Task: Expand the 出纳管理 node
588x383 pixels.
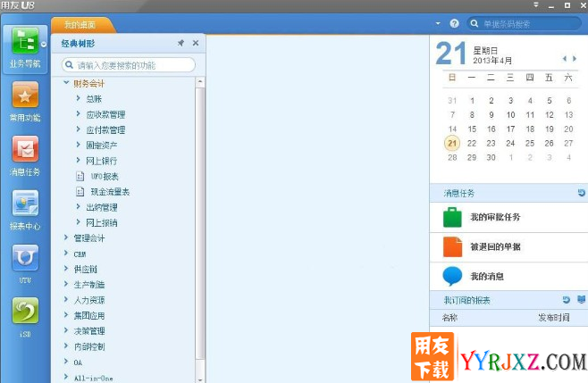Action: 78,207
